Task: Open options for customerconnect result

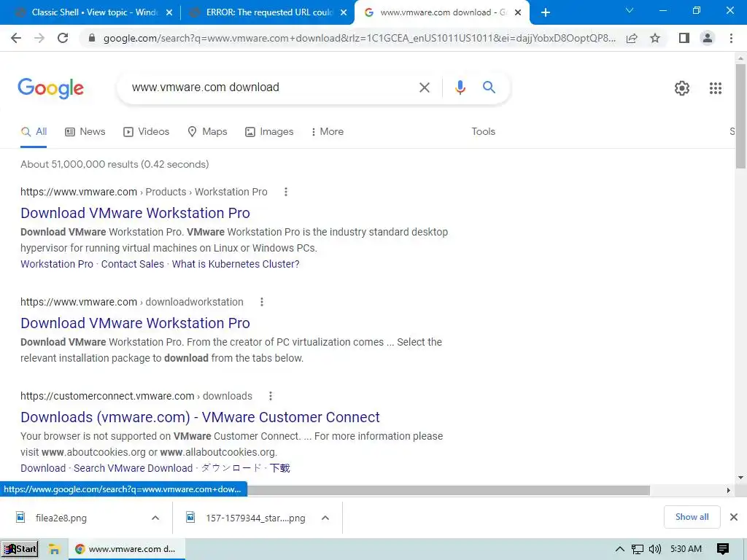Action: (x=271, y=396)
